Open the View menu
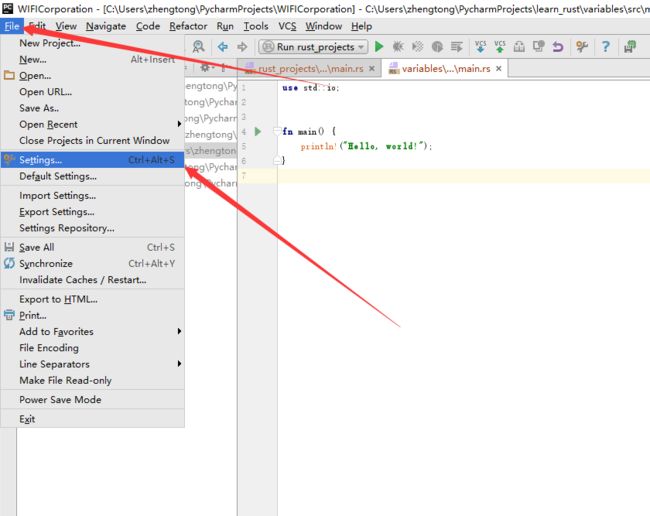650x516 pixels. [x=66, y=26]
